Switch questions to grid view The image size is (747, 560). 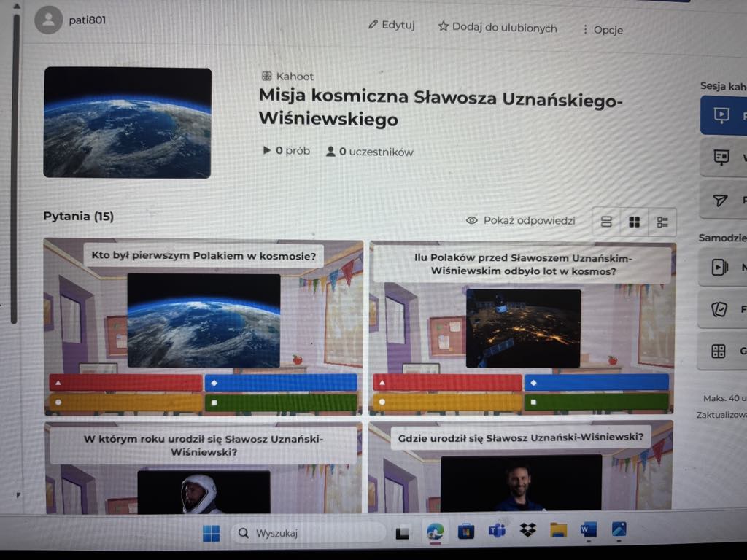pyautogui.click(x=635, y=222)
